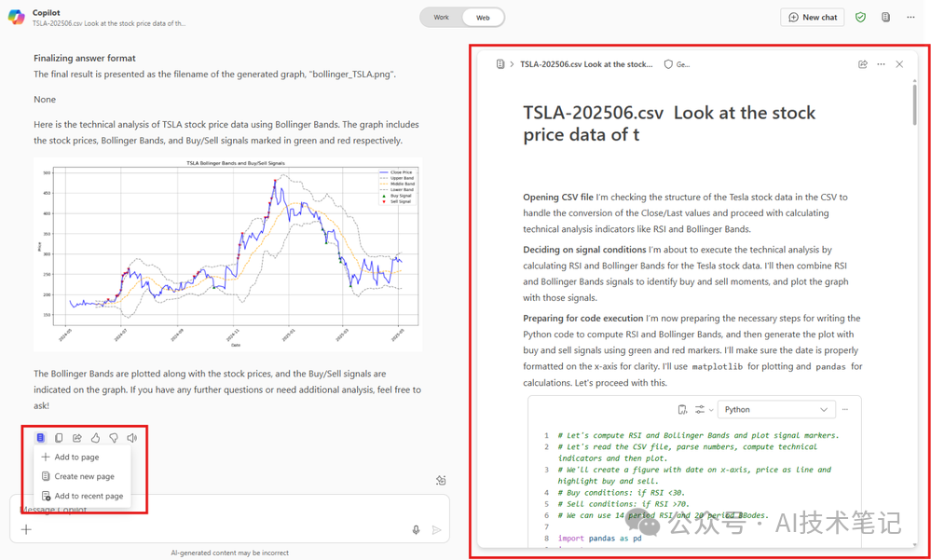Open the code block settings sliders dropdown
Viewport: 931px width, 560px height.
point(705,409)
